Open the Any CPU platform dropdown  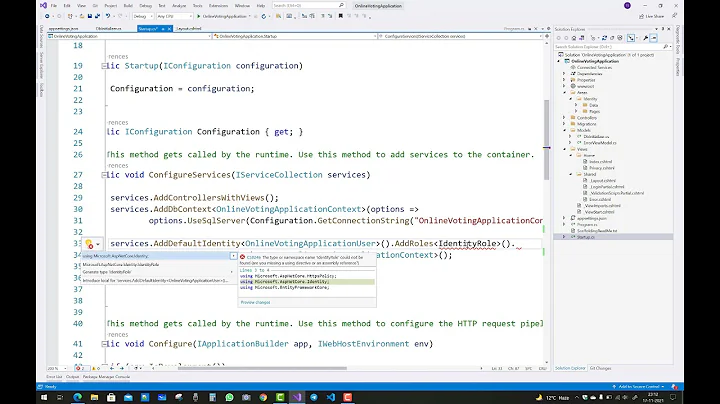coord(175,16)
